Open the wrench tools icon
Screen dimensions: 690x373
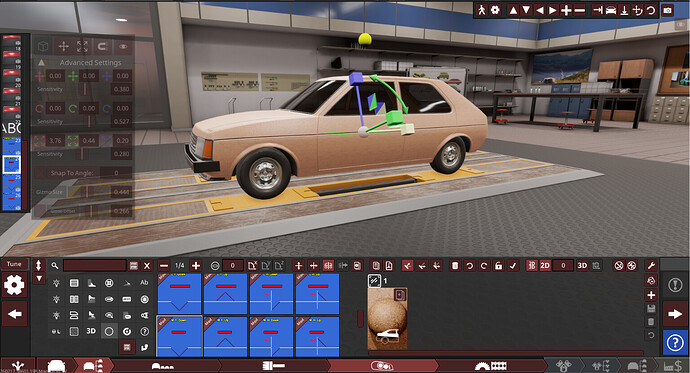point(651,265)
